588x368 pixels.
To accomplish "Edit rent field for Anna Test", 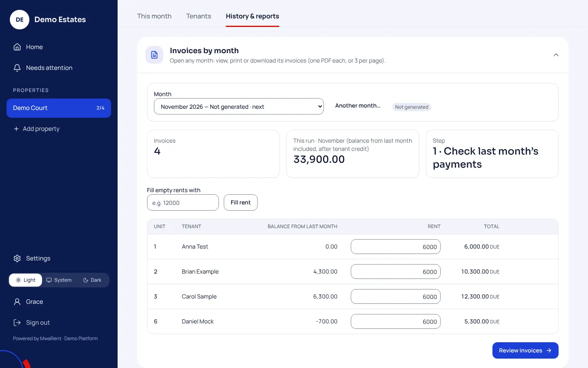I will coord(396,247).
